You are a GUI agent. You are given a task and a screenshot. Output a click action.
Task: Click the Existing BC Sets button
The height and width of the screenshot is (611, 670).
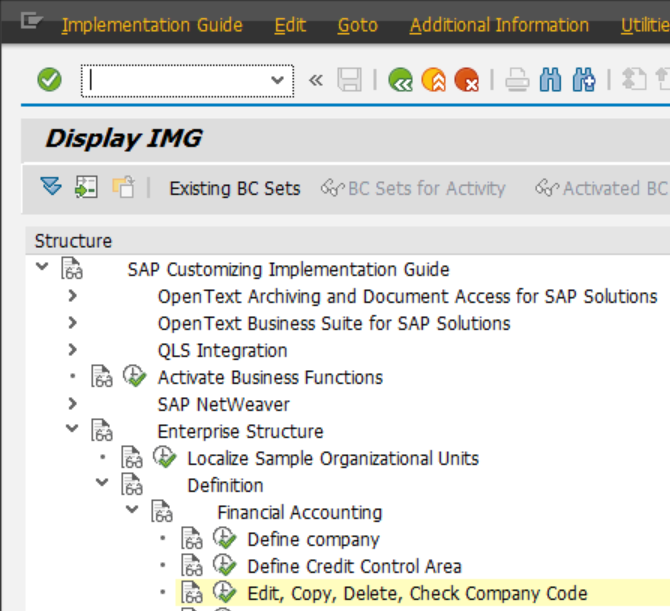[235, 188]
